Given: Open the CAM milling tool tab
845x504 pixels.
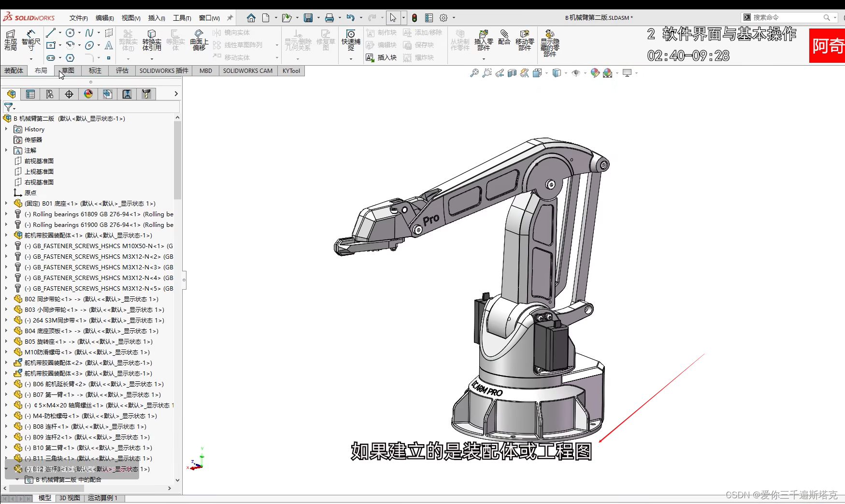Looking at the screenshot, I should (146, 94).
